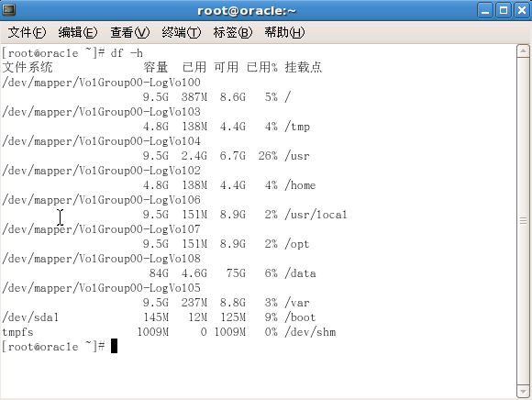Screen dimensions: 532x400
Task: Click the /usr/local mount point
Action: (316, 215)
